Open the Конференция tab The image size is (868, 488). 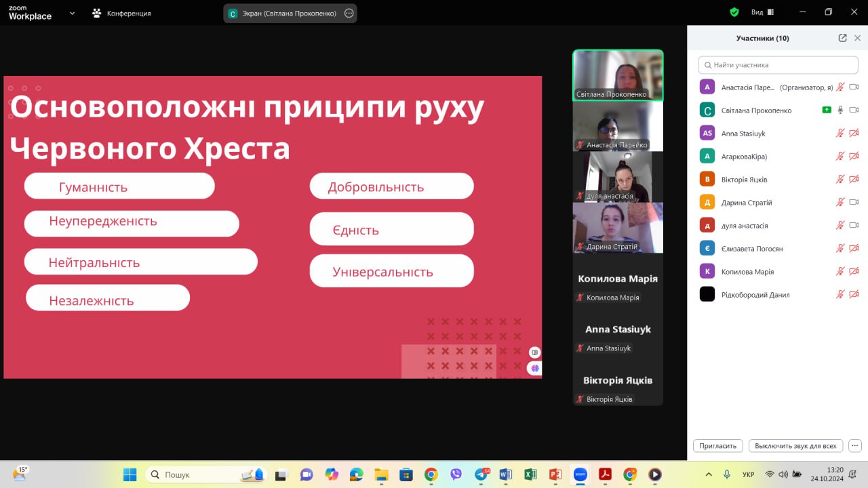(x=122, y=13)
